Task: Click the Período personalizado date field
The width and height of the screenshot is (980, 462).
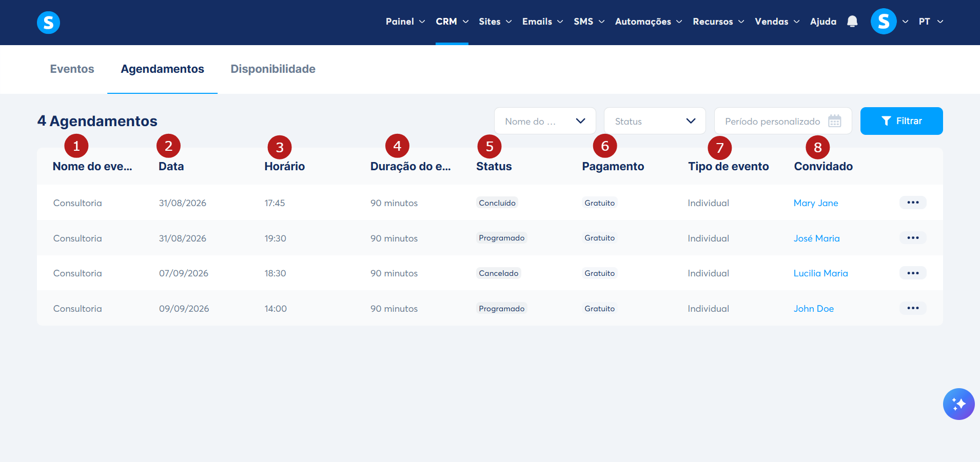Action: [783, 121]
